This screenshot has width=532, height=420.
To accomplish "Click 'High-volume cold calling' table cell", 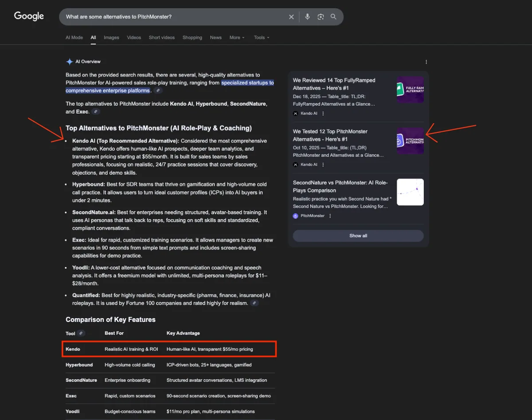I will coord(130,365).
